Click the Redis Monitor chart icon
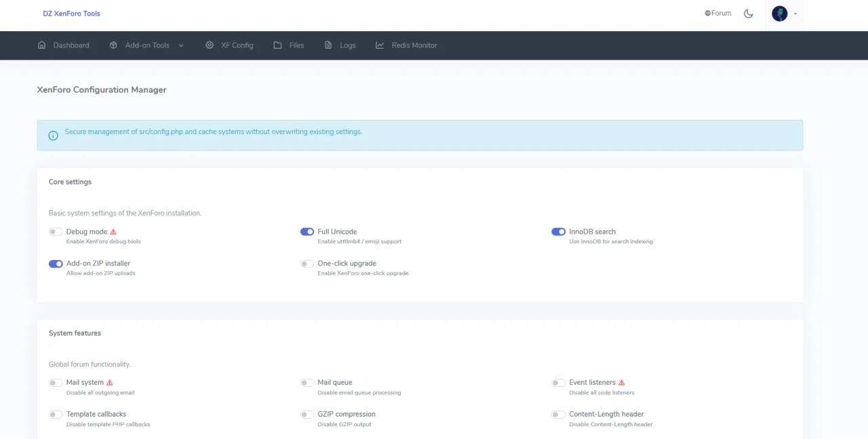Viewport: 868px width, 439px height. (380, 45)
